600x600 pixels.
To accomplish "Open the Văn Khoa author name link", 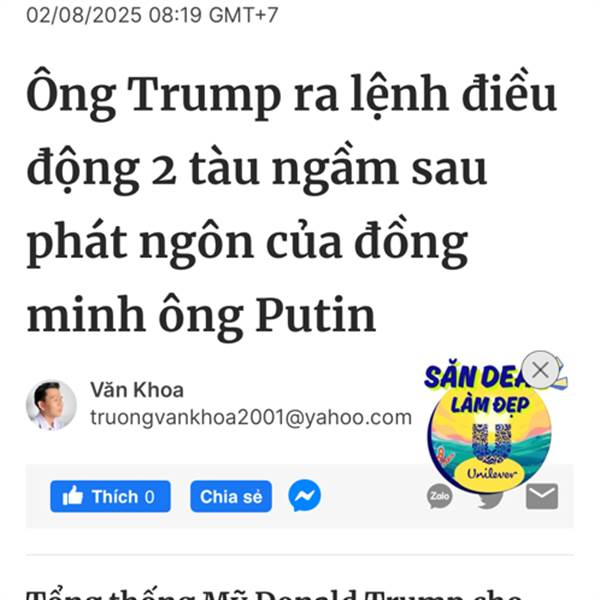I will pyautogui.click(x=137, y=390).
